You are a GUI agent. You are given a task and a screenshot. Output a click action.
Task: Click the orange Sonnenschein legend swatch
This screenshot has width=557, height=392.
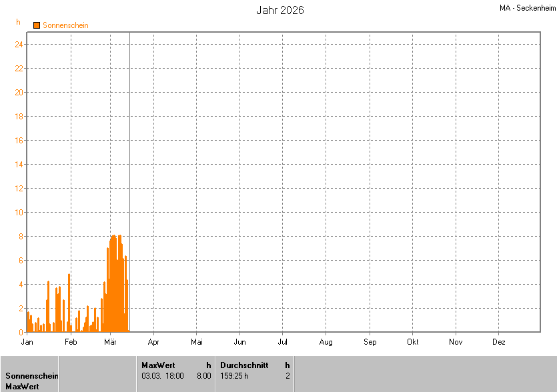(37, 25)
